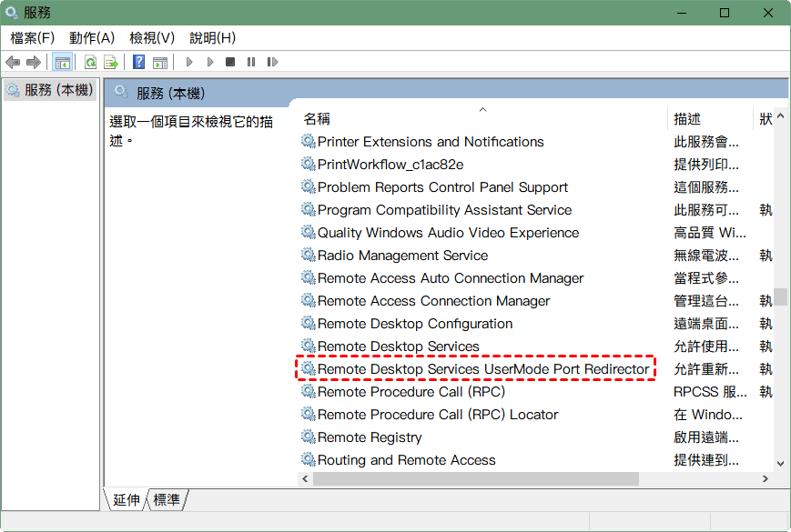Click the horizontal scrollbar thumb
Viewport: 791px width, 532px height.
476,478
